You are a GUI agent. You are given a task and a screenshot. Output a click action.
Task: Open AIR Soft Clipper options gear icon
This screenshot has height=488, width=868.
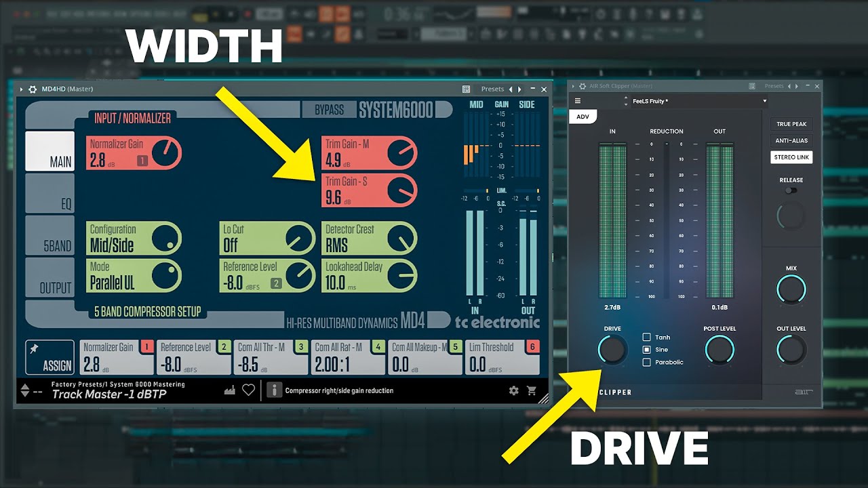point(582,86)
